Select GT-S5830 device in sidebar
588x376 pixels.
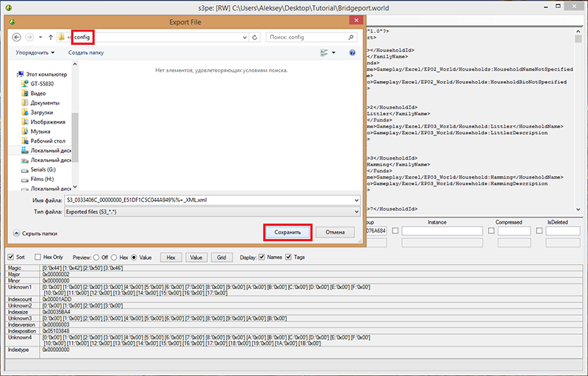[x=44, y=84]
